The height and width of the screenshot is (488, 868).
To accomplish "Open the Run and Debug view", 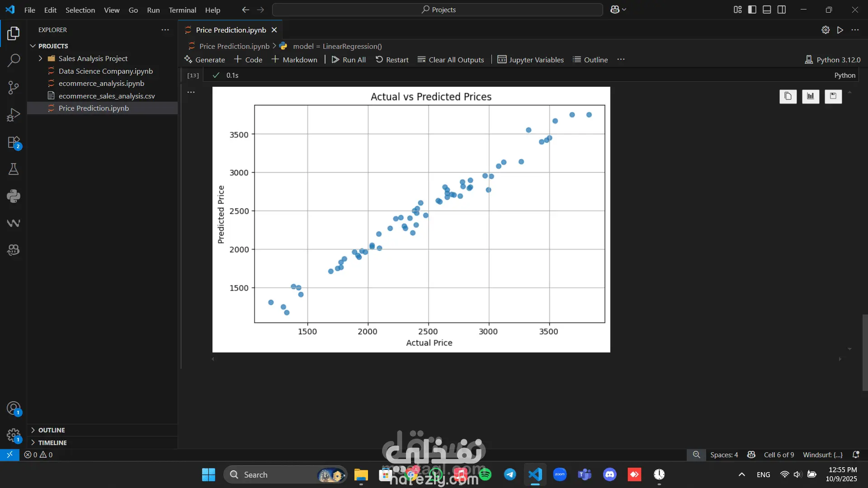I will click(x=14, y=115).
